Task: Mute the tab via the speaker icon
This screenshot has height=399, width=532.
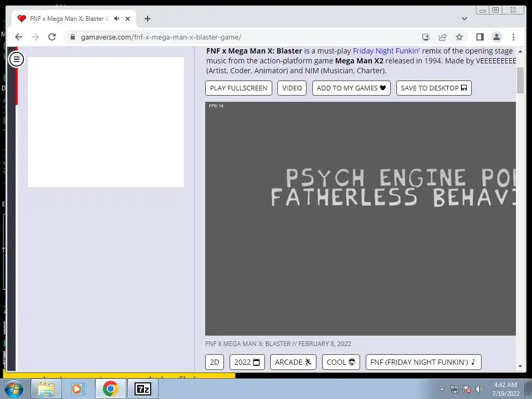Action: click(x=117, y=19)
